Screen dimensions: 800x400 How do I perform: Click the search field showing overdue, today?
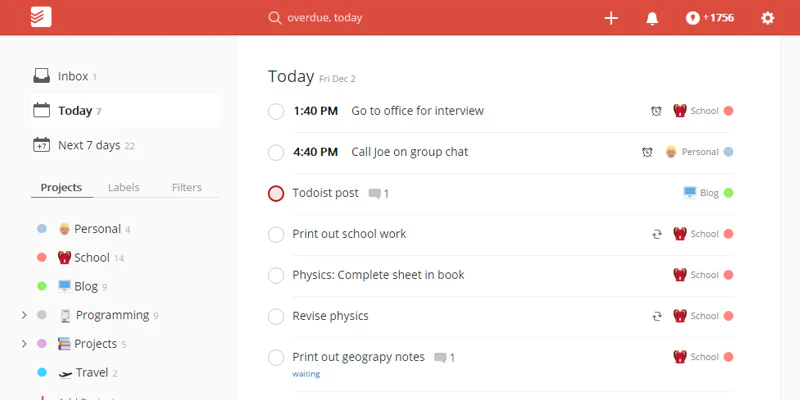coord(324,18)
